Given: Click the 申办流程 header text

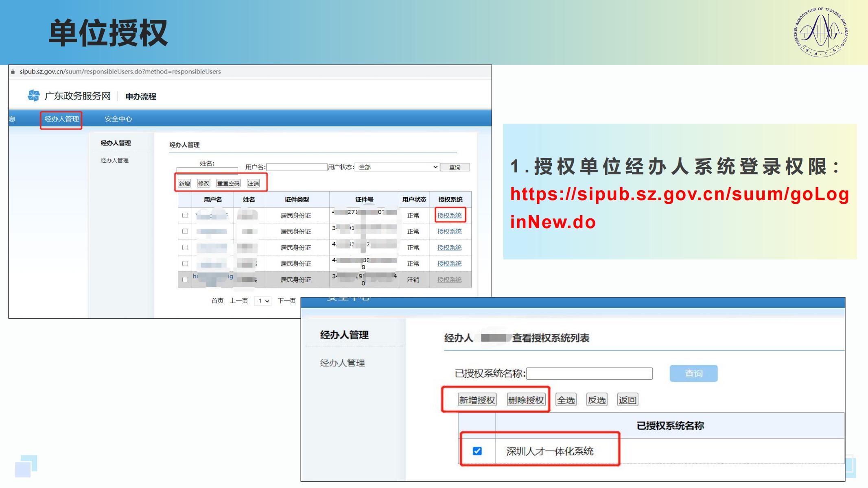Looking at the screenshot, I should pos(141,96).
